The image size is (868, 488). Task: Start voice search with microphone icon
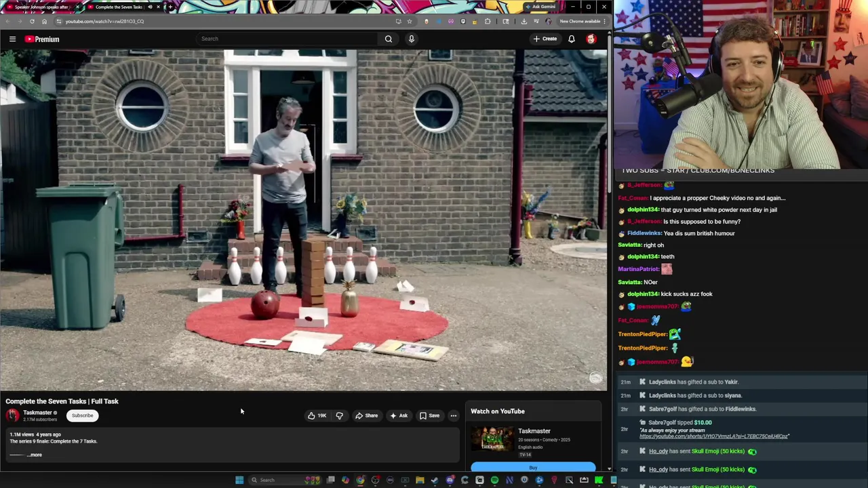click(411, 39)
